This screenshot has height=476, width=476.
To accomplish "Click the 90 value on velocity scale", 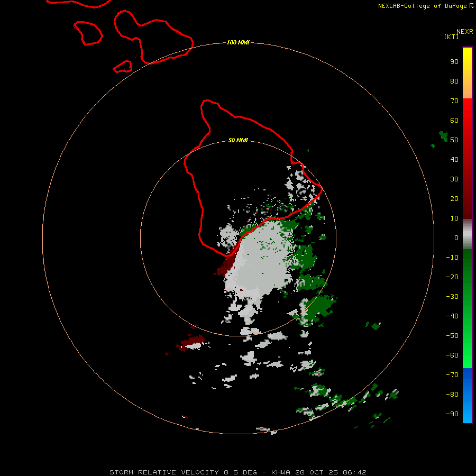I will 454,62.
